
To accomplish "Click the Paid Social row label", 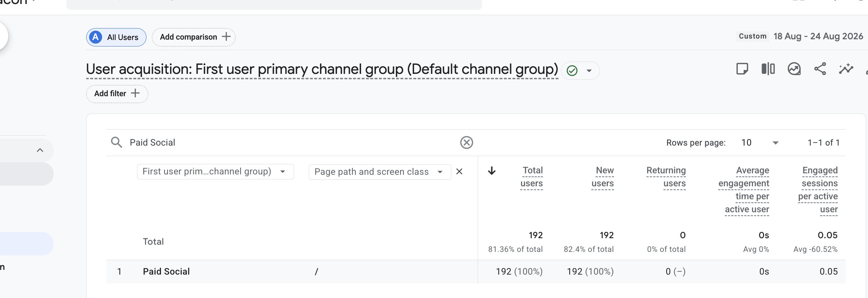I will pos(166,272).
